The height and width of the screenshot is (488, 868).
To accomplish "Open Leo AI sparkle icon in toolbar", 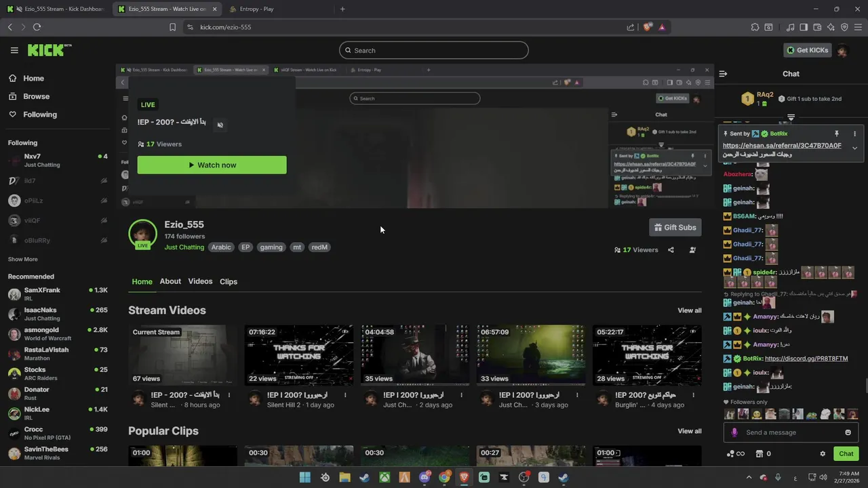I will (831, 27).
